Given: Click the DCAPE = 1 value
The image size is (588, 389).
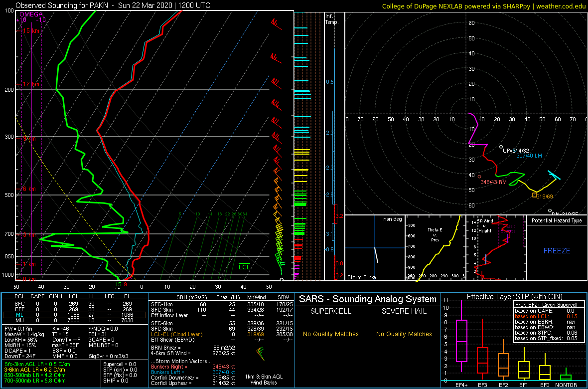Looking at the screenshot, I should click(18, 350).
